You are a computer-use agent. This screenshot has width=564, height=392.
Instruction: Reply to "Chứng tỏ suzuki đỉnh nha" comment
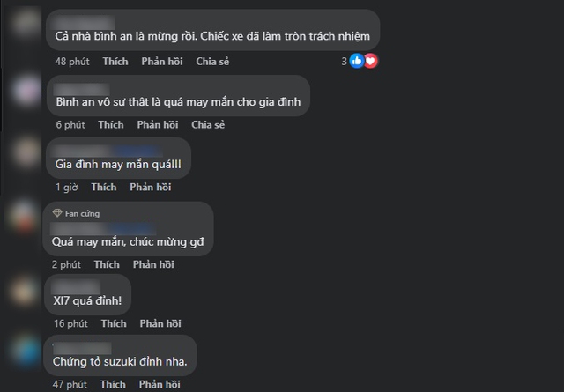tap(160, 385)
